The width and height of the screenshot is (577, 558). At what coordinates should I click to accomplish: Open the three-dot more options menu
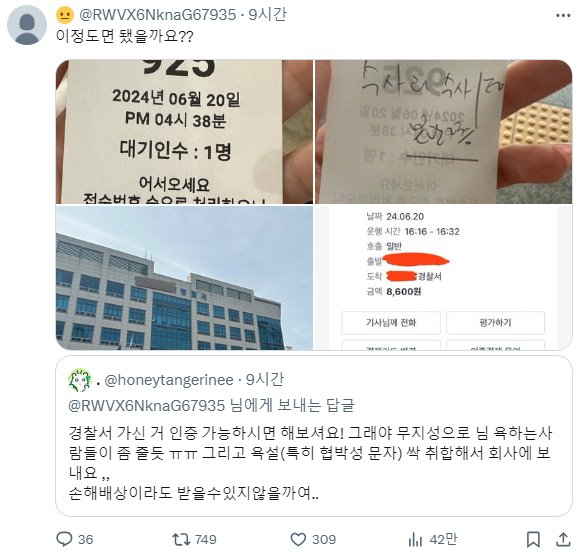(x=563, y=15)
